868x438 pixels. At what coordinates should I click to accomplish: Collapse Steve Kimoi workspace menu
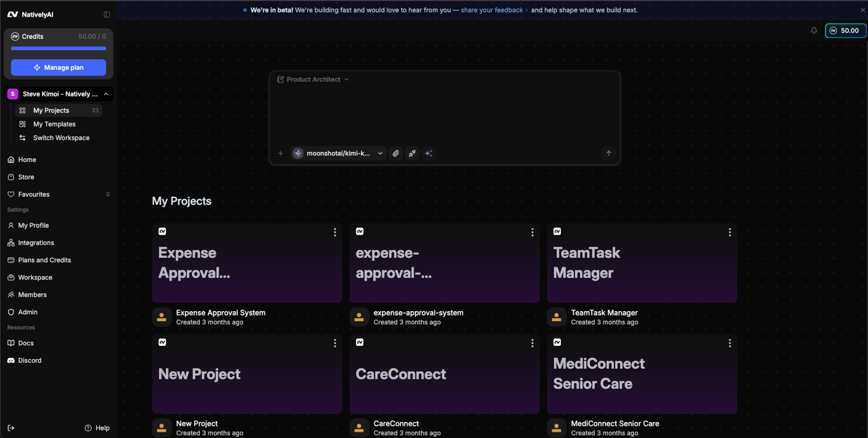point(106,94)
